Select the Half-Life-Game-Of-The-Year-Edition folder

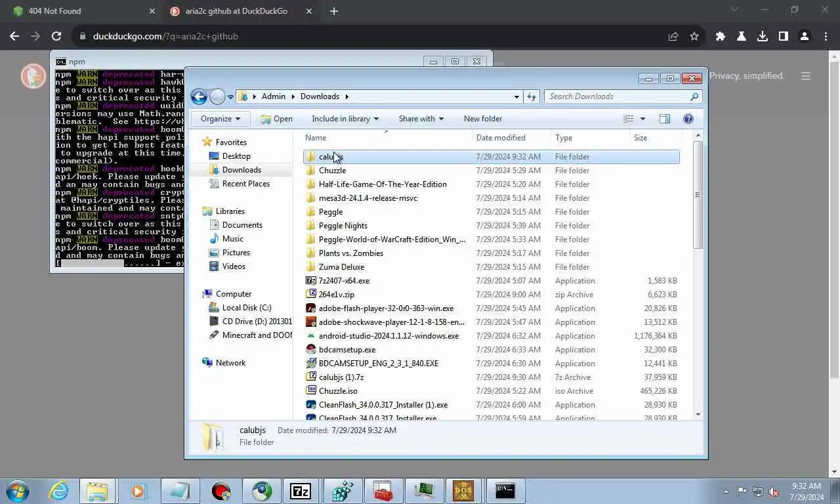click(x=491, y=184)
